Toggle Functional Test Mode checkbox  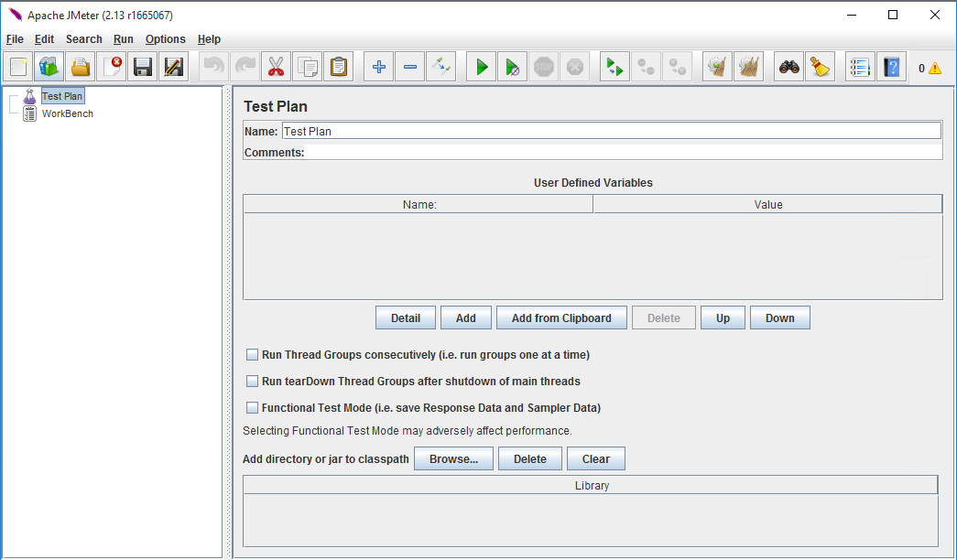(252, 407)
